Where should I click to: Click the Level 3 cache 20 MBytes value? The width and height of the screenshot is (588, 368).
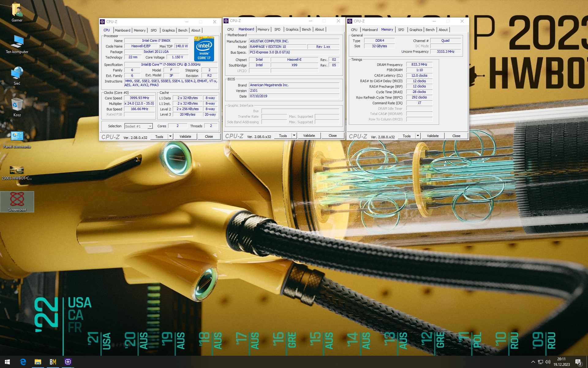click(188, 115)
